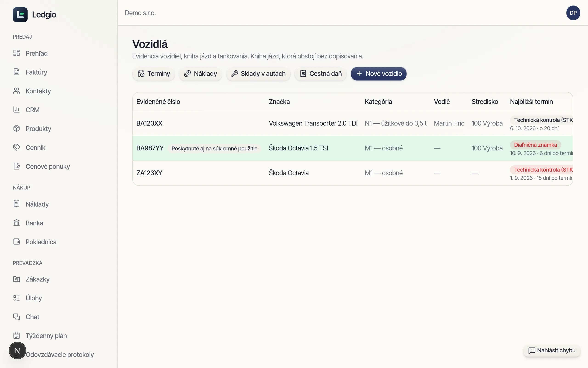This screenshot has width=588, height=368.
Task: Click the round N badge icon
Action: tap(17, 351)
